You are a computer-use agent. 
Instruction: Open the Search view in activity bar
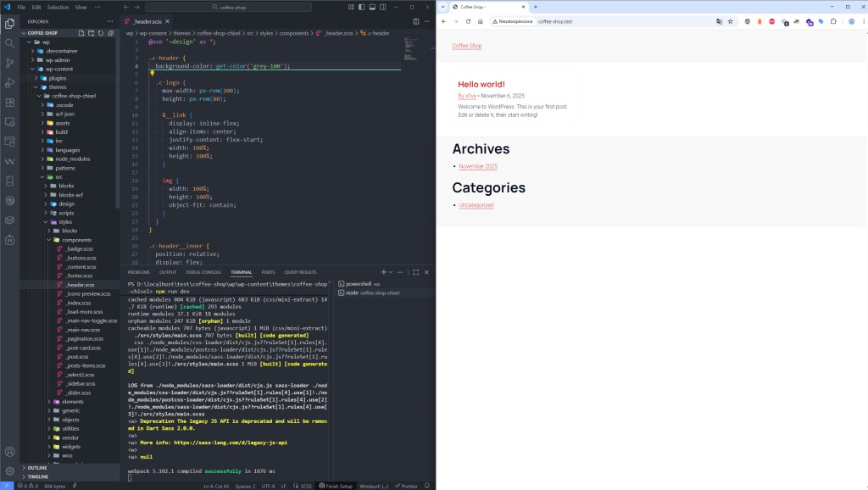pos(10,42)
